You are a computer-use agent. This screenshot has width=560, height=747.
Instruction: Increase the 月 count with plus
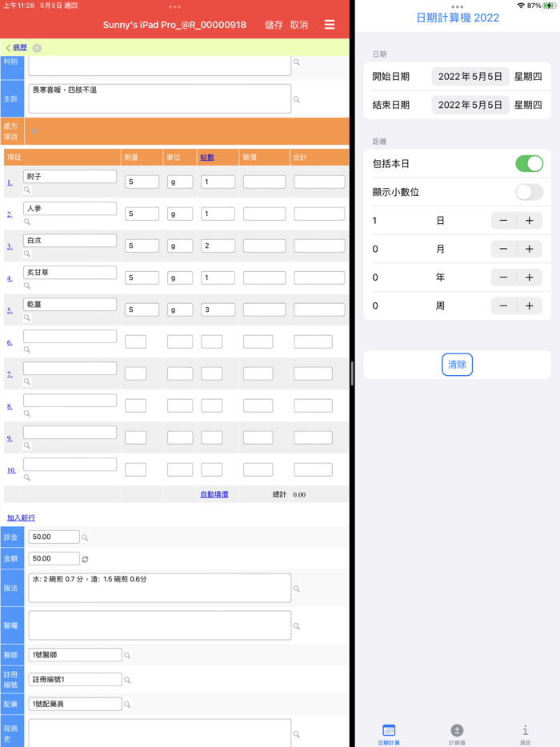(530, 249)
